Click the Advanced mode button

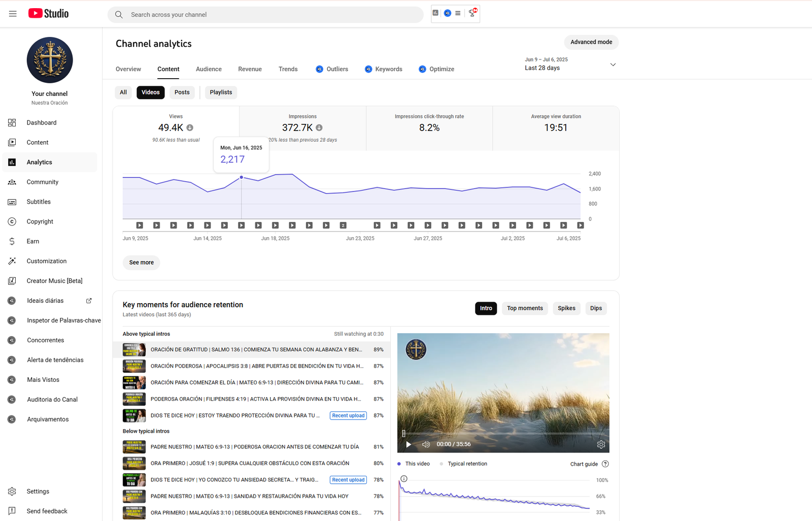point(591,42)
